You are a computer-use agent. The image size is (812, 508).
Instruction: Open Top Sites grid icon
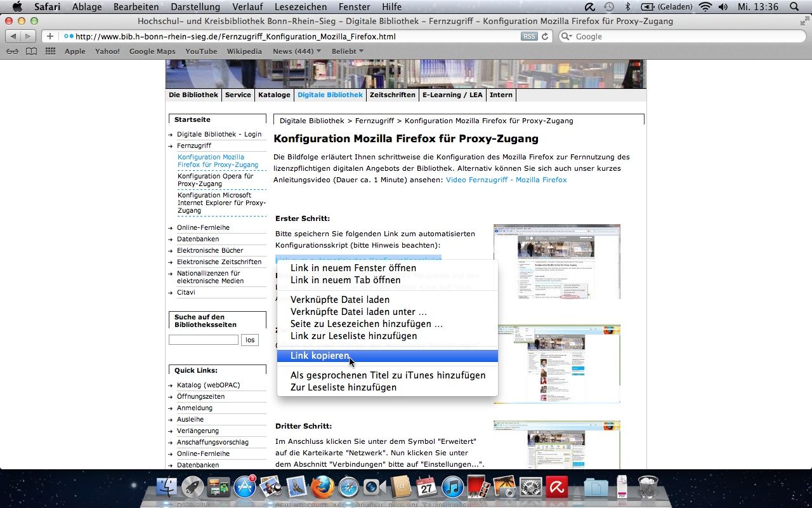click(x=50, y=51)
